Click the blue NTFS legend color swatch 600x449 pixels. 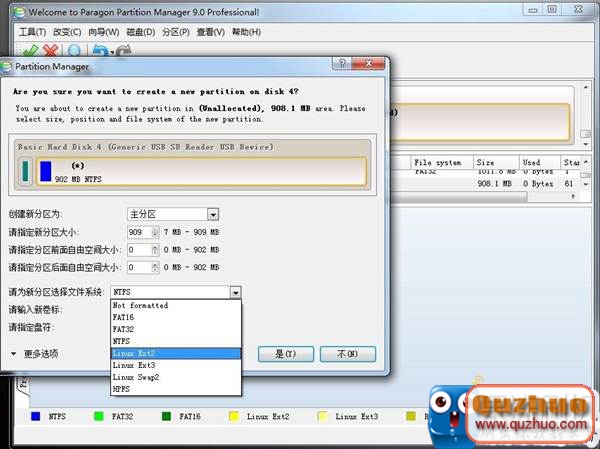[x=36, y=416]
